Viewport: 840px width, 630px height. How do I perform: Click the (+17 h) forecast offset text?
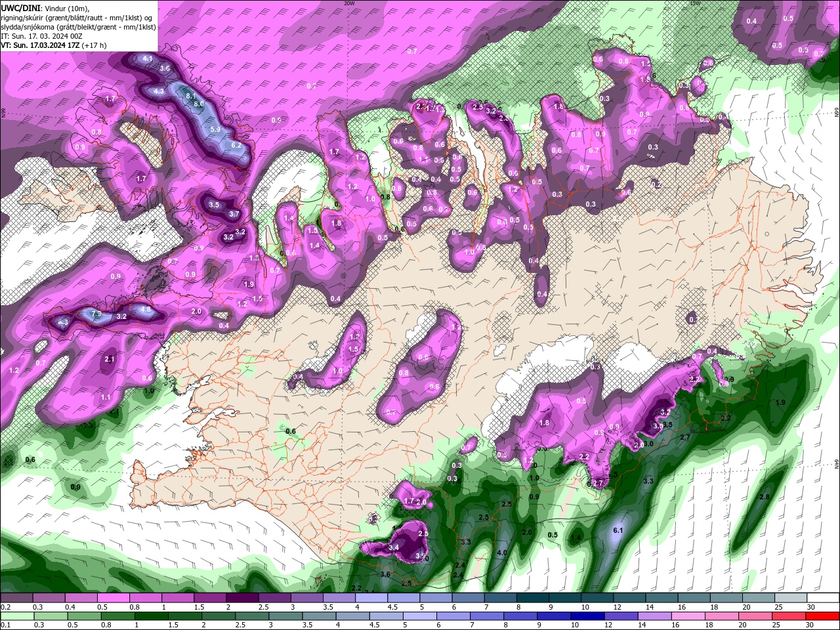click(x=94, y=45)
